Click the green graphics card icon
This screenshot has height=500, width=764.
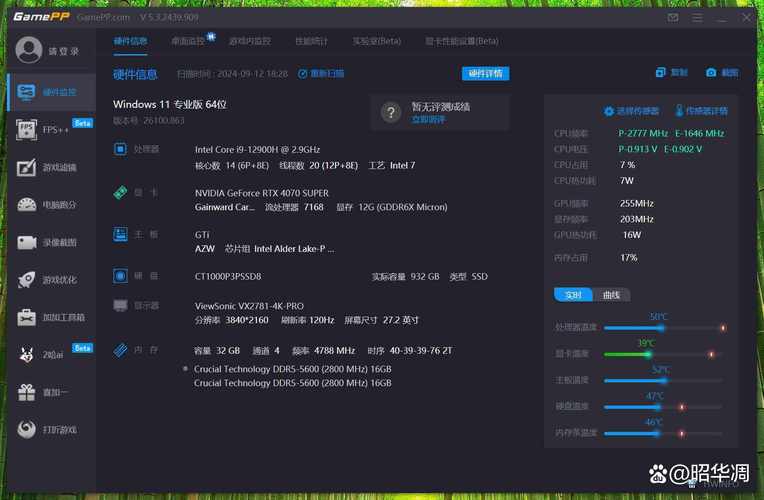pos(120,192)
